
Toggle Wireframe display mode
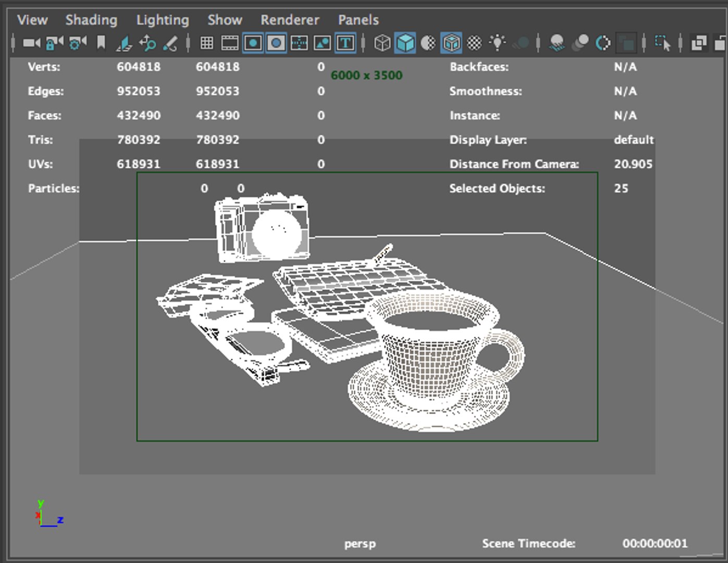pos(382,43)
